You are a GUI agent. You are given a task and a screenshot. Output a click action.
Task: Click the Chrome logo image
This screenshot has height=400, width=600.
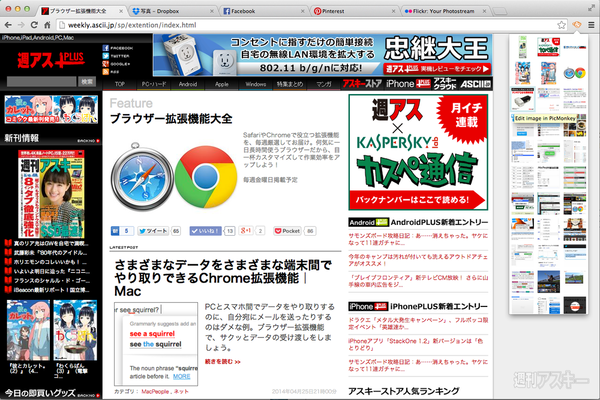click(206, 177)
